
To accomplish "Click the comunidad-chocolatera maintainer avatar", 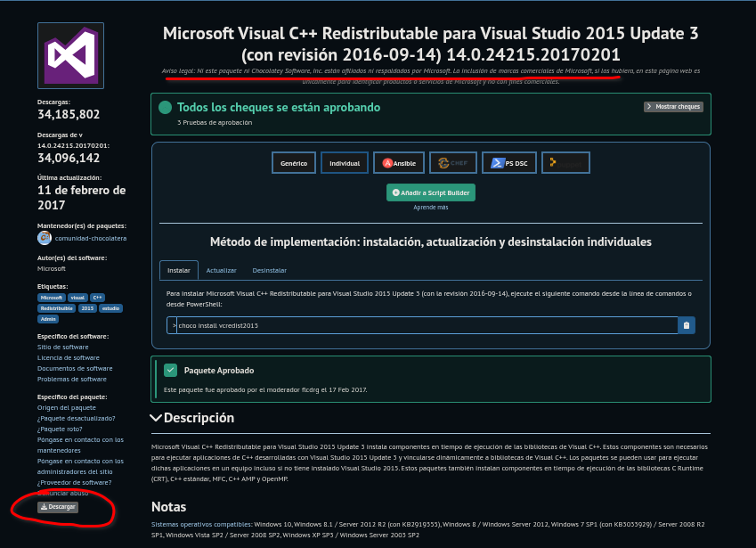I will coord(45,237).
